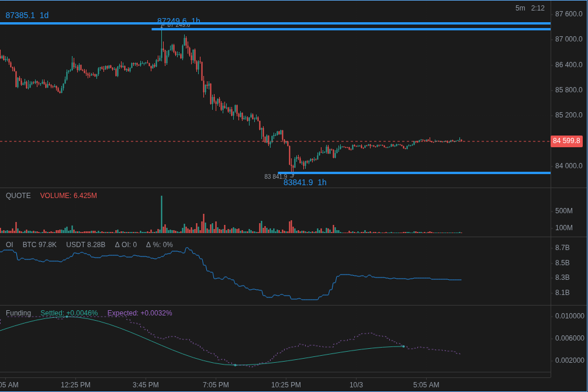
Task: Click the USDT 8.28B open interest value
Action: [85, 245]
